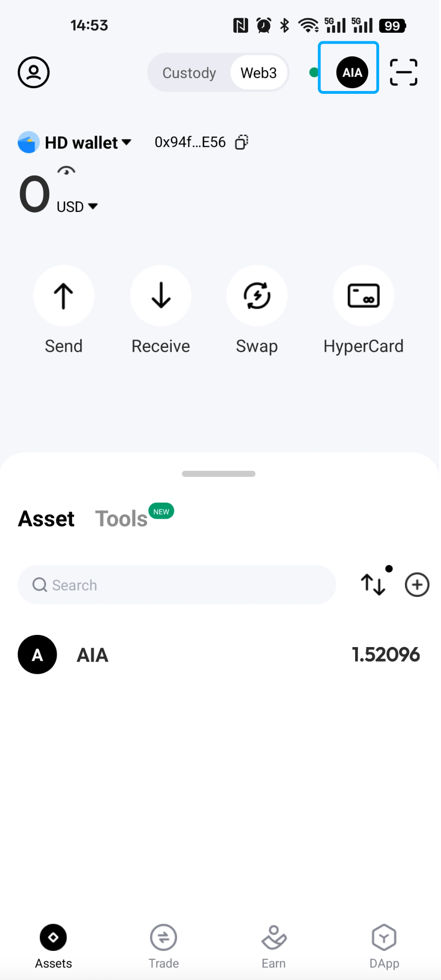Viewport: 441px width, 980px height.
Task: Open the HyperCard icon
Action: pos(364,296)
